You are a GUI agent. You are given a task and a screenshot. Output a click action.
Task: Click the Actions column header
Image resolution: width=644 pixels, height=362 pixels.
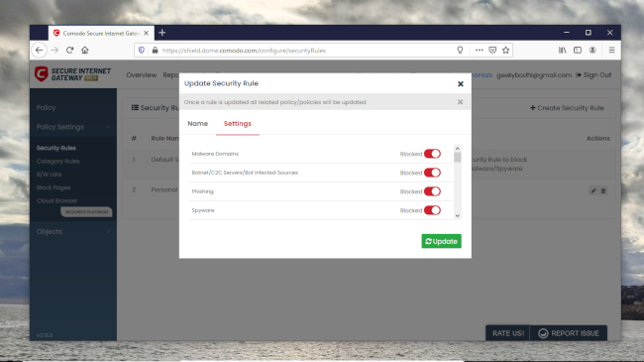pos(598,138)
